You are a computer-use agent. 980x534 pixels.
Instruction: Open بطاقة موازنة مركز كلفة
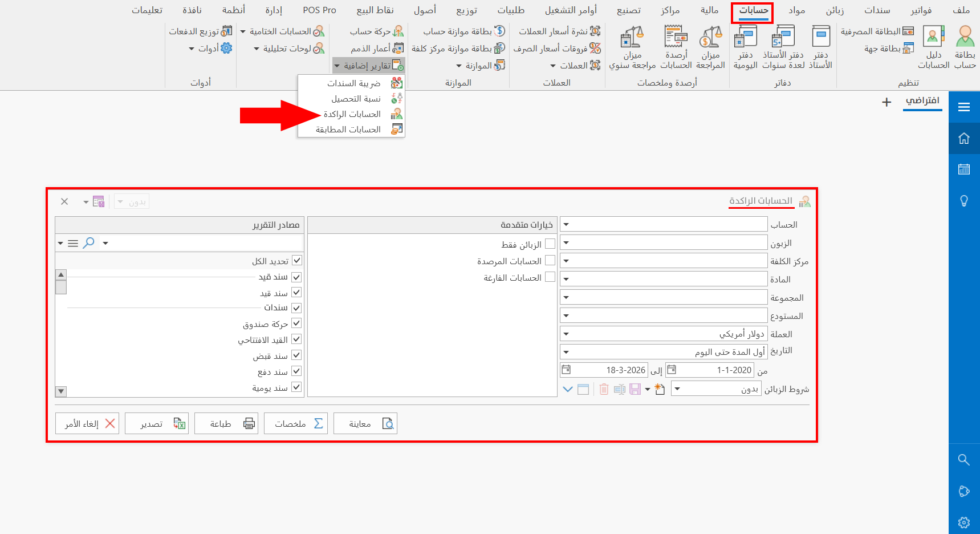[458, 48]
